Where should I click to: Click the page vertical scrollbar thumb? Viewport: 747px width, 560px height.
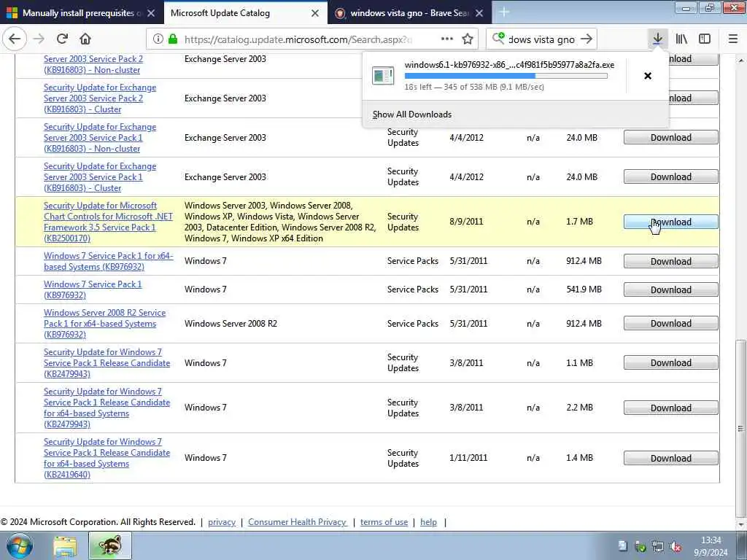740,429
